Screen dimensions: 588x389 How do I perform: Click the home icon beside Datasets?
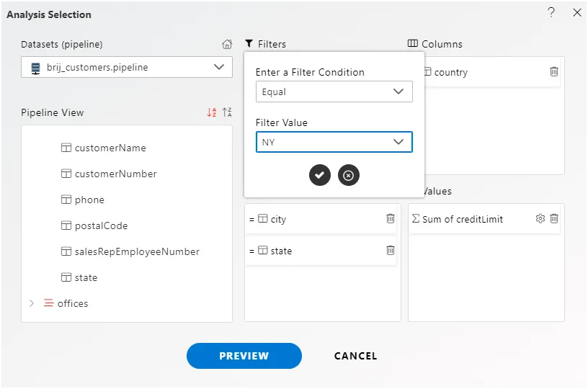point(227,45)
